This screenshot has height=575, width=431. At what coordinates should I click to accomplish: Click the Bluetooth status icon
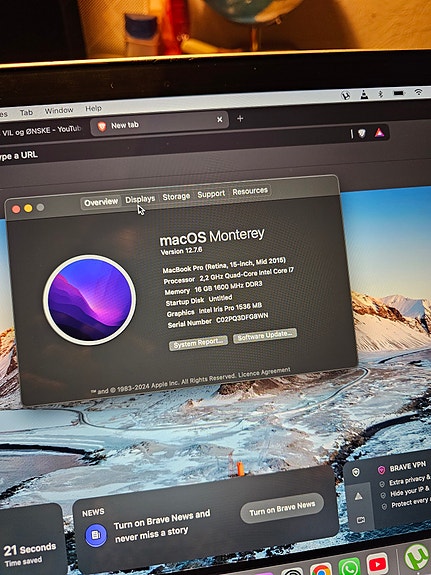coord(381,94)
